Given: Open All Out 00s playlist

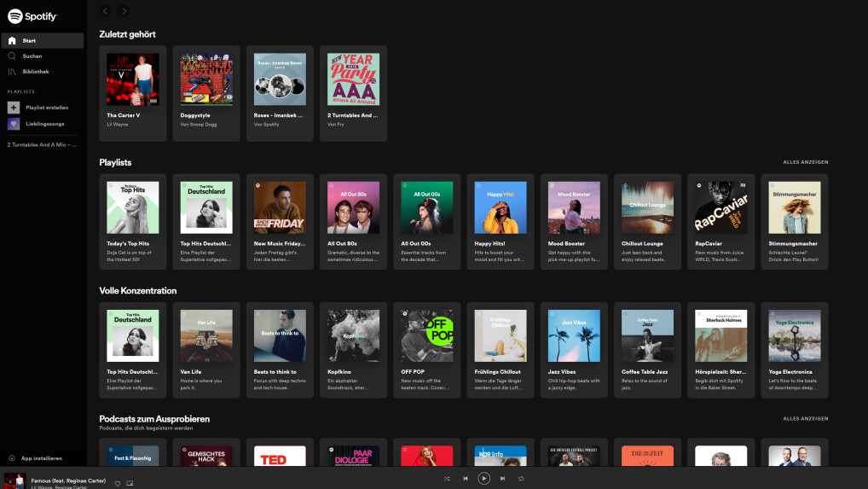Looking at the screenshot, I should (x=427, y=222).
